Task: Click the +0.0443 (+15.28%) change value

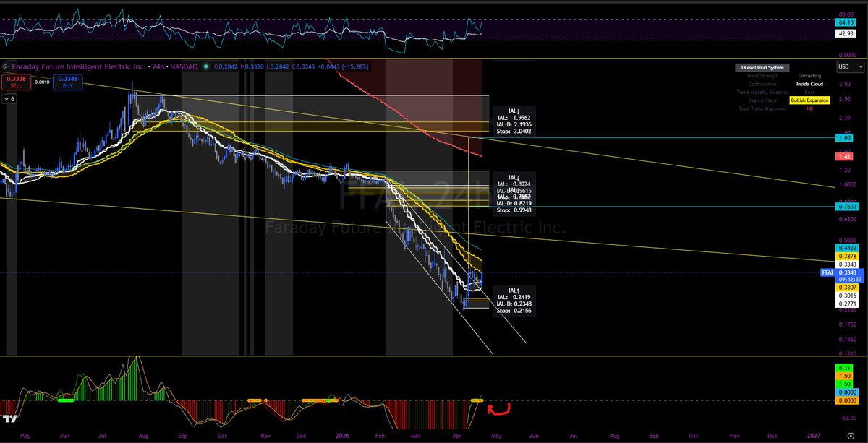Action: (x=343, y=66)
